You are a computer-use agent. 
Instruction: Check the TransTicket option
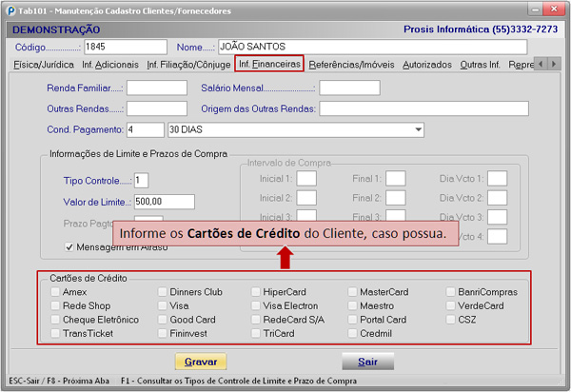[55, 333]
